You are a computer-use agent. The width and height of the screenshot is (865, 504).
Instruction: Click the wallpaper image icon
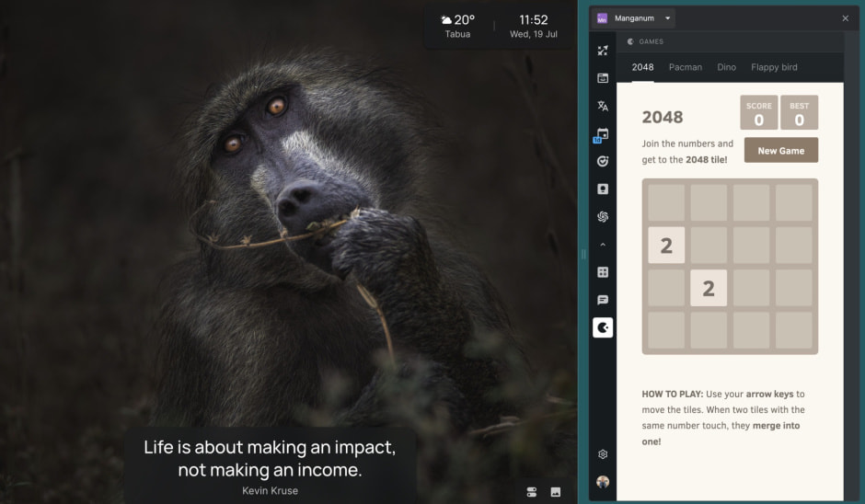coord(556,492)
